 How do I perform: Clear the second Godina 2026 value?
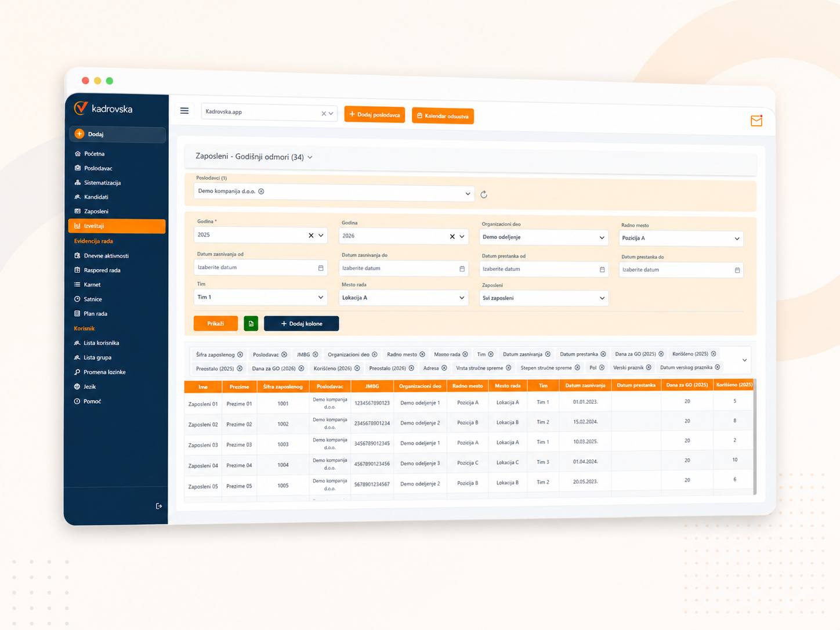(452, 237)
